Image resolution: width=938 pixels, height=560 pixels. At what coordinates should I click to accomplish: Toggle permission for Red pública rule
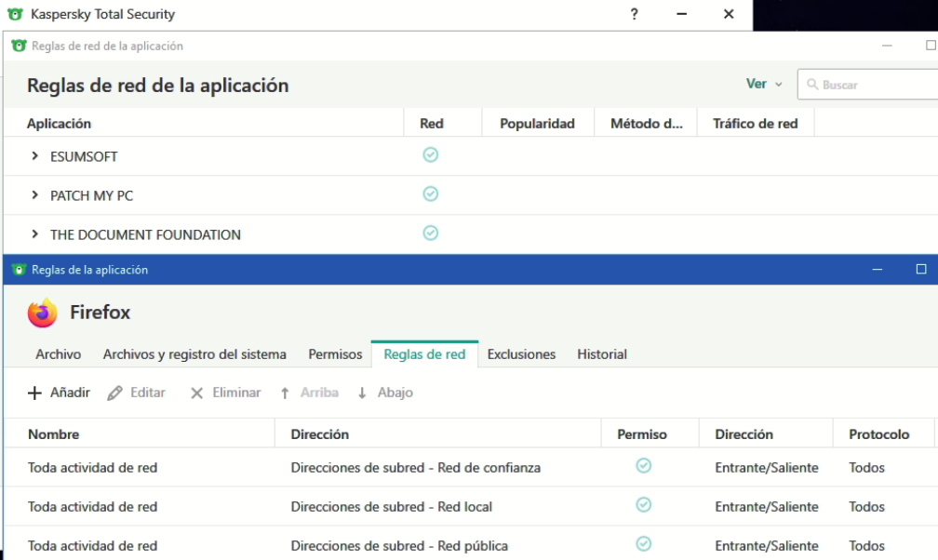point(644,544)
